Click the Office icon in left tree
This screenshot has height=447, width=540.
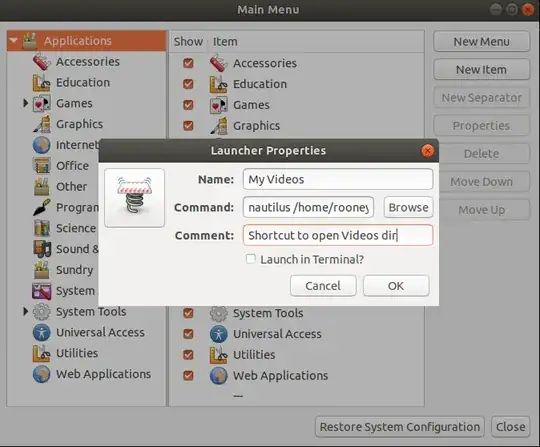point(42,166)
